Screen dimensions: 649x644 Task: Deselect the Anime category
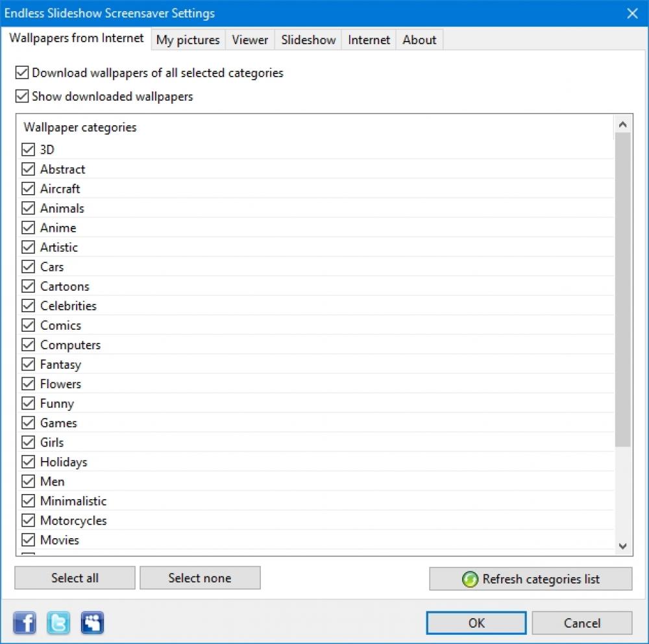[29, 227]
